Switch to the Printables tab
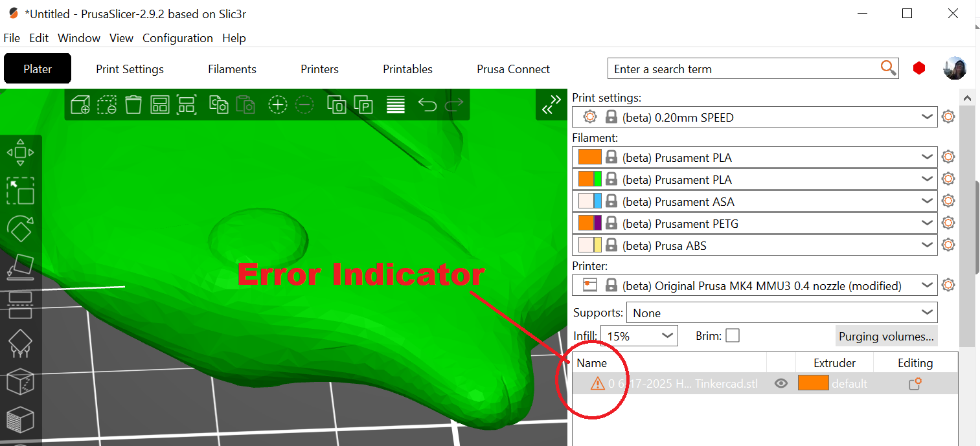 click(407, 69)
